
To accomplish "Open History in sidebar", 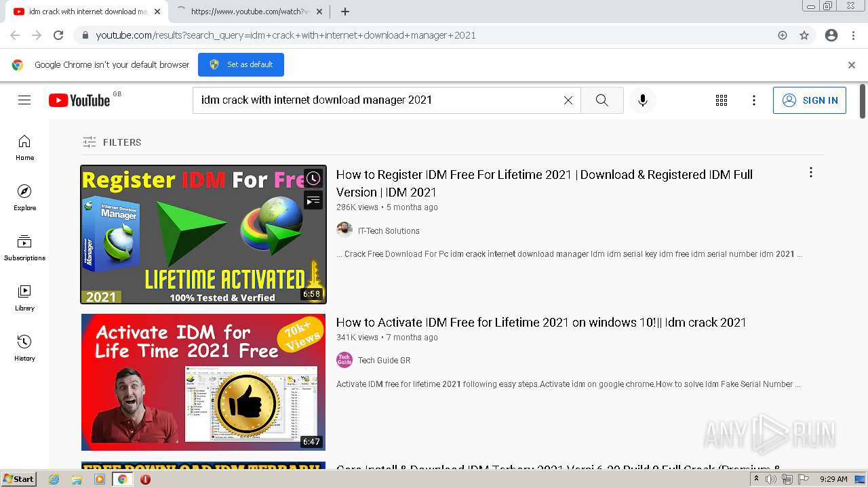I will (24, 348).
